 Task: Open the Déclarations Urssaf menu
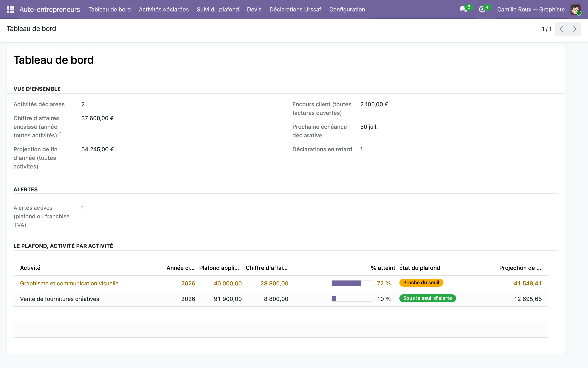[295, 9]
